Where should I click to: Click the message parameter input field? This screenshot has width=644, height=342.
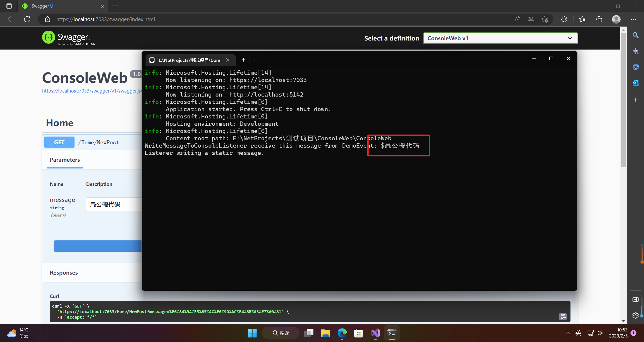(113, 204)
